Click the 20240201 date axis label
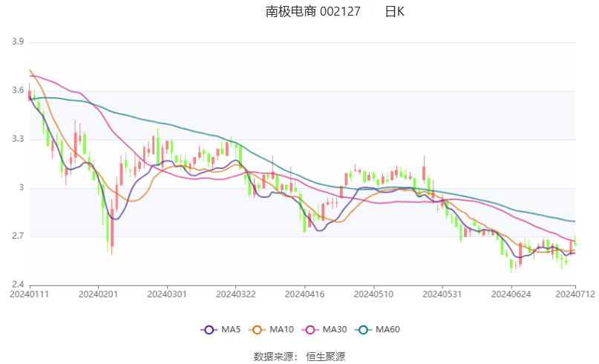Image resolution: width=599 pixels, height=364 pixels. click(98, 294)
